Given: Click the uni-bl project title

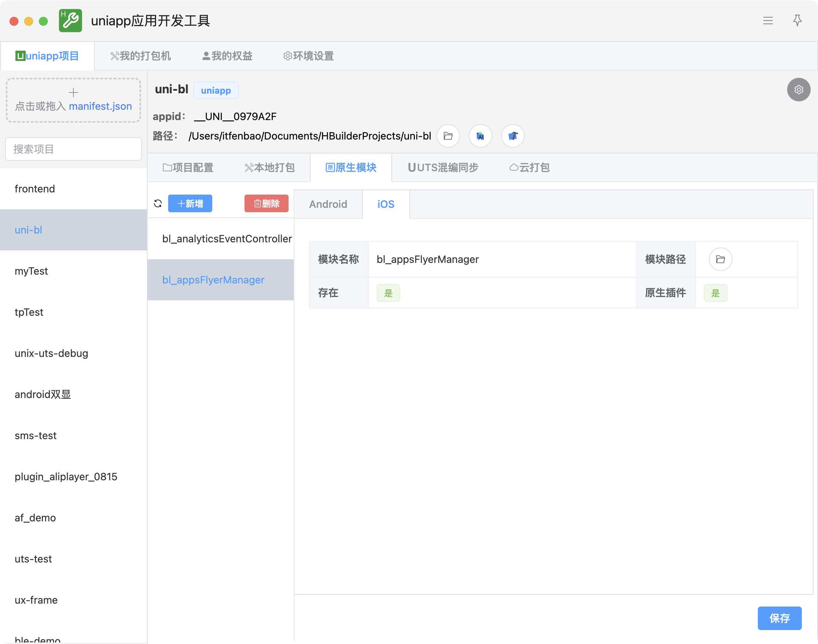Looking at the screenshot, I should (171, 89).
